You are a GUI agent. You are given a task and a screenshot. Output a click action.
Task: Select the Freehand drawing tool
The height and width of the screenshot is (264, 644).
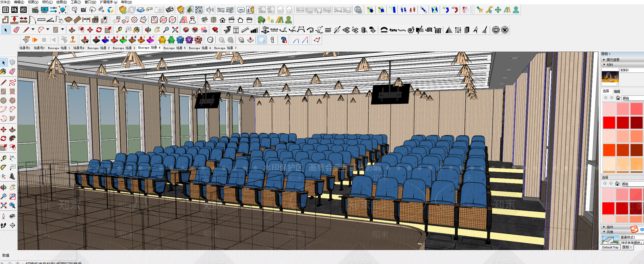tap(12, 82)
